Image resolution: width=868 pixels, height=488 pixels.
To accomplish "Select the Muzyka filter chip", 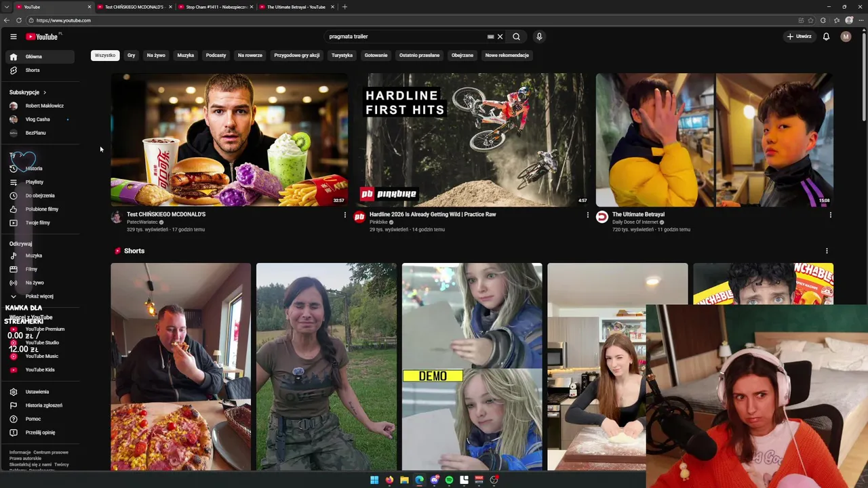I will click(x=186, y=56).
